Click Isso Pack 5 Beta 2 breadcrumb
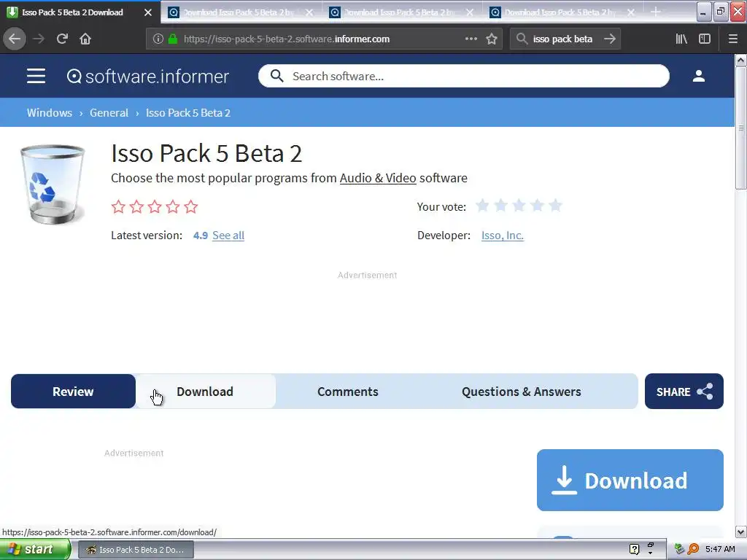The height and width of the screenshot is (560, 747). tap(188, 113)
